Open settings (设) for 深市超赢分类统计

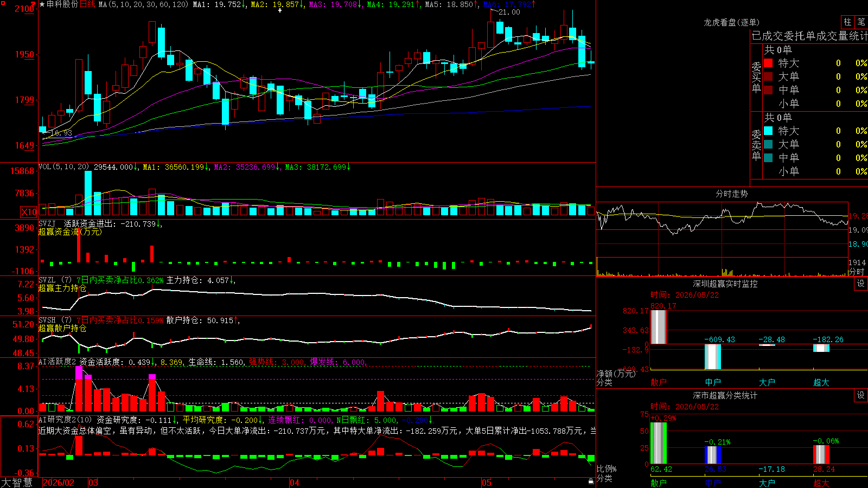(x=861, y=395)
